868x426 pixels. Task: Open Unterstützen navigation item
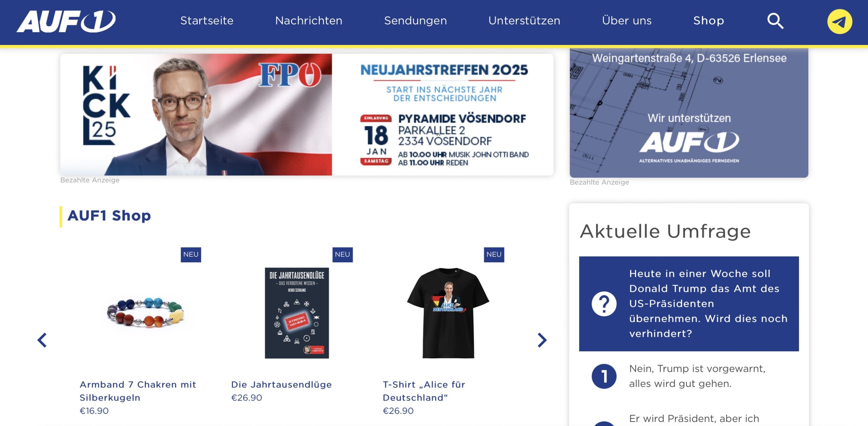pyautogui.click(x=524, y=21)
